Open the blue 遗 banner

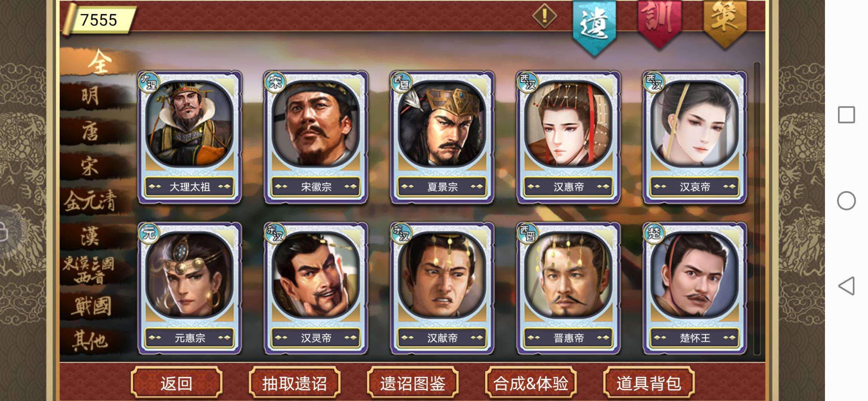click(594, 27)
